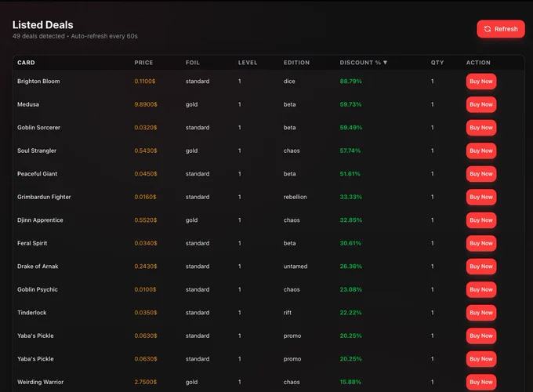Click the CARD column header
Screen dimensions: 533x392
pos(26,63)
